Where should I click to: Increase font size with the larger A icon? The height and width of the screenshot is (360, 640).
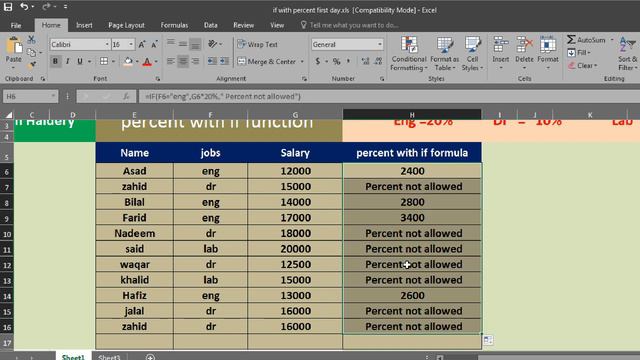(142, 44)
